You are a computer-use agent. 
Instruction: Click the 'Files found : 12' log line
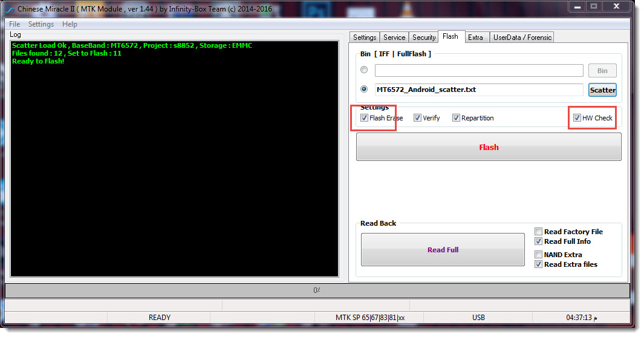tap(67, 53)
